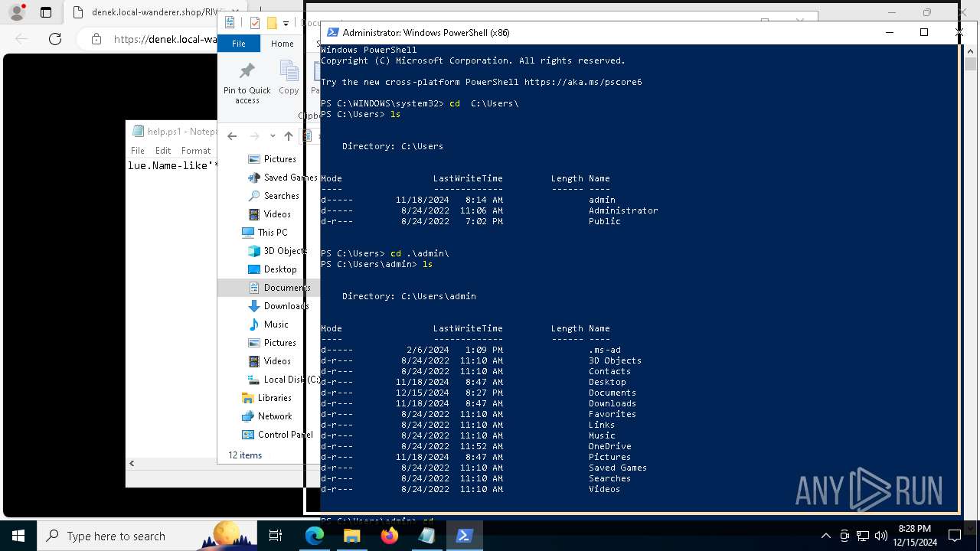Viewport: 980px width, 551px height.
Task: Select upper Pictures in the Explorer tree
Action: coord(272,159)
